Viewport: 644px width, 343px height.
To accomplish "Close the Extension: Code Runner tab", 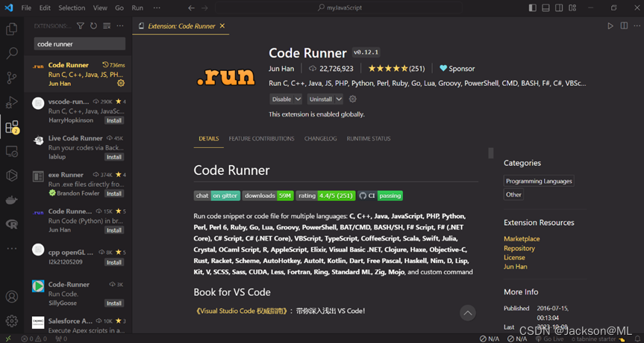I will tap(222, 26).
